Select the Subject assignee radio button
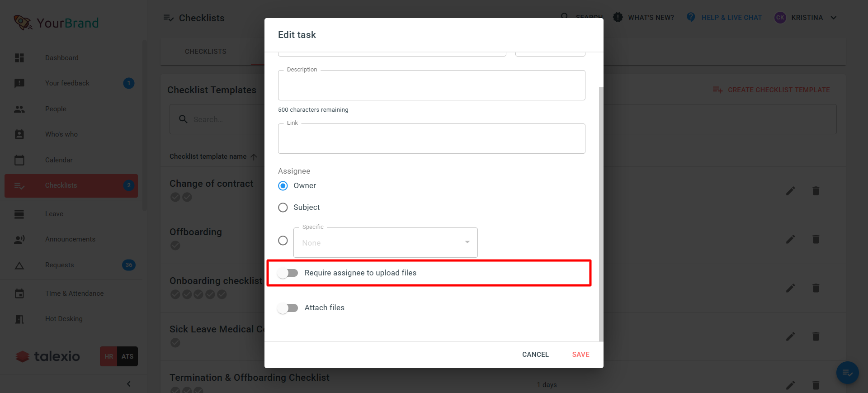The width and height of the screenshot is (868, 393). tap(283, 208)
